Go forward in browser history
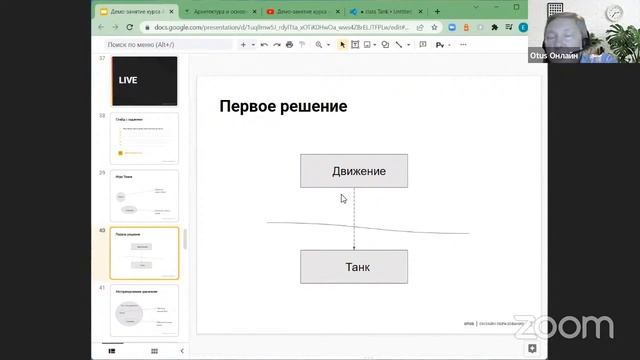This screenshot has height=360, width=640. (115, 27)
